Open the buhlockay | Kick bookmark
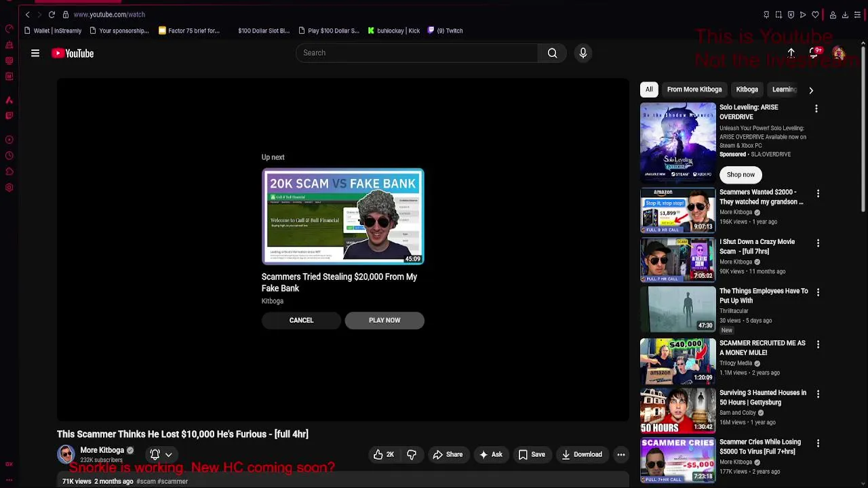868x488 pixels. (394, 30)
